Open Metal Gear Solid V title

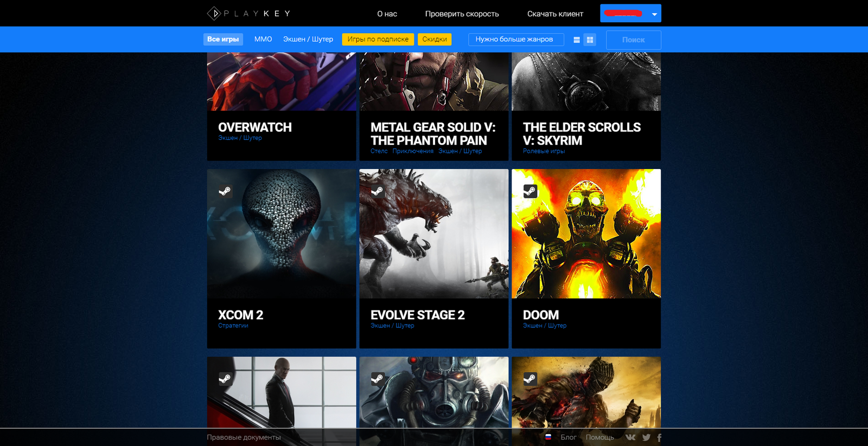coord(433,134)
